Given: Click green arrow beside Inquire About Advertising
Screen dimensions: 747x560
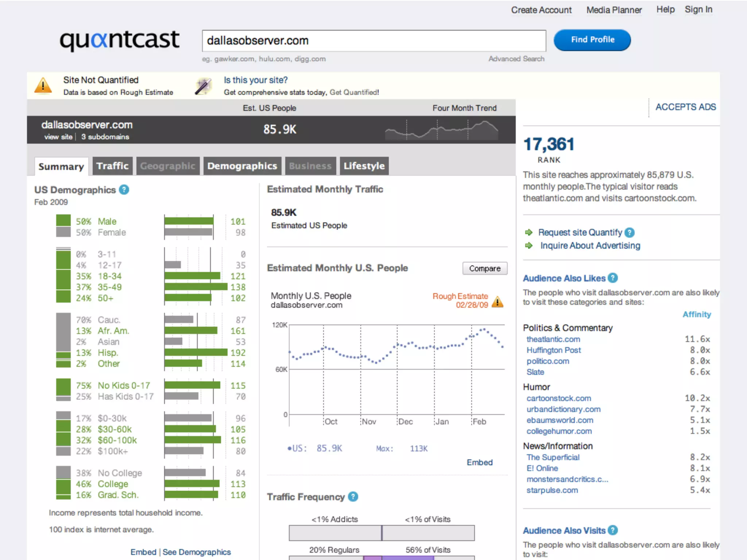Looking at the screenshot, I should [529, 246].
